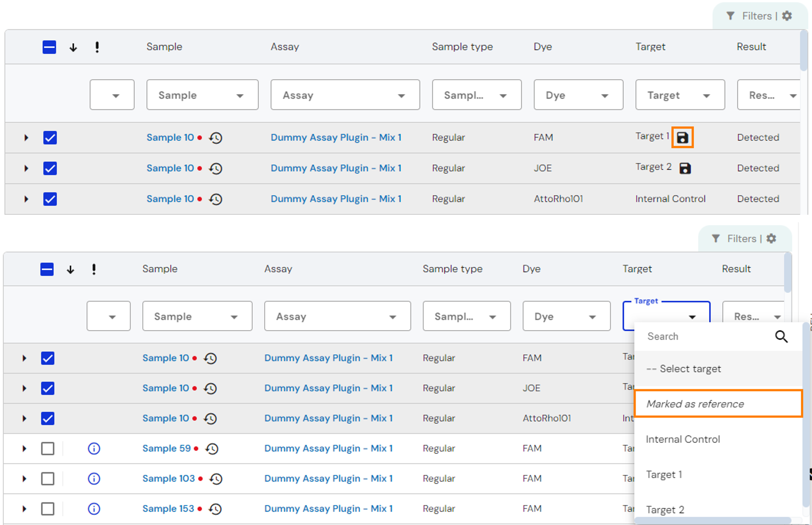Click the lower table vertical scrollbar

tap(788, 273)
